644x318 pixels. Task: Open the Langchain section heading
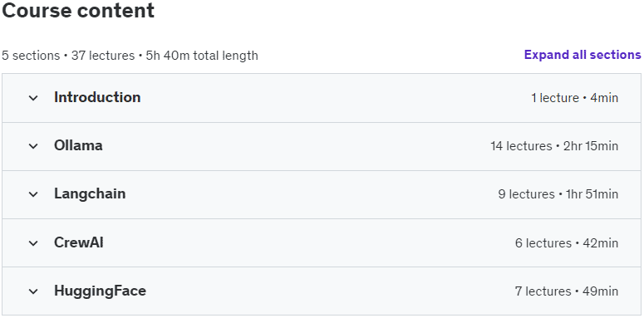coord(90,193)
